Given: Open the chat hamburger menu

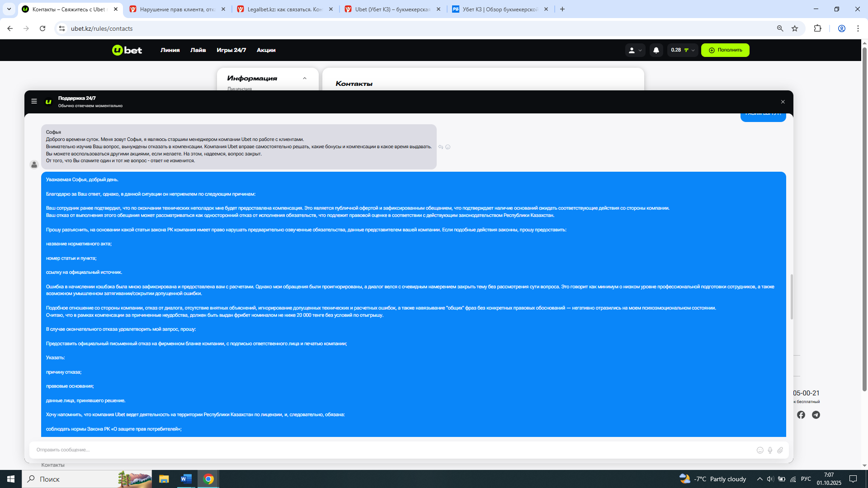Looking at the screenshot, I should click(34, 101).
